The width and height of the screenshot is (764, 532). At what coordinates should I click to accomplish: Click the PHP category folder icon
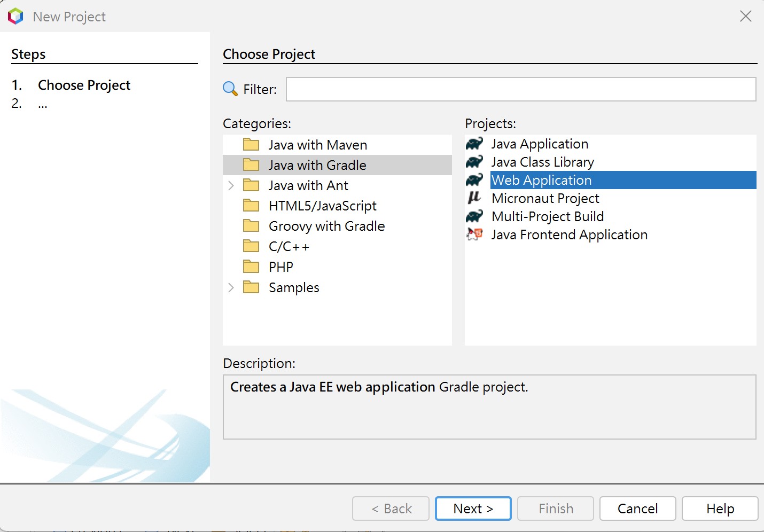[251, 267]
